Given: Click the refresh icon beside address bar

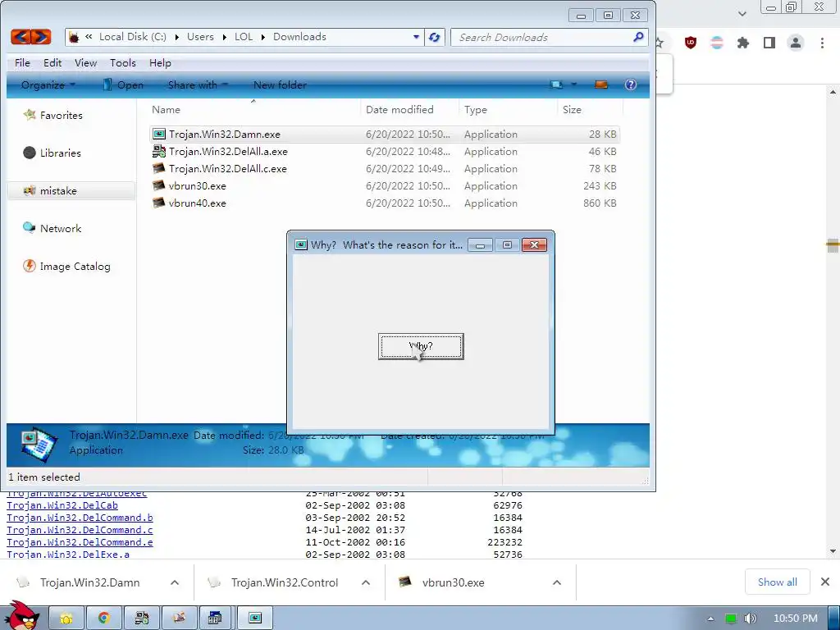Looking at the screenshot, I should click(x=435, y=37).
